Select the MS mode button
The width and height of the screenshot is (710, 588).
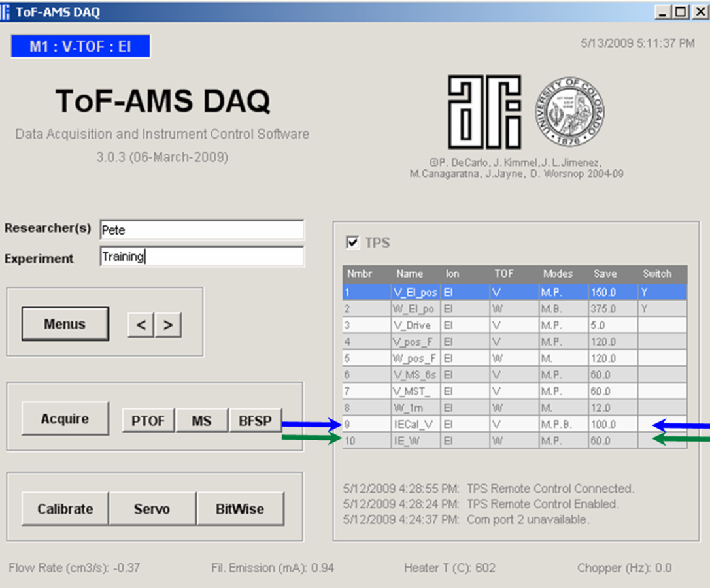(201, 421)
